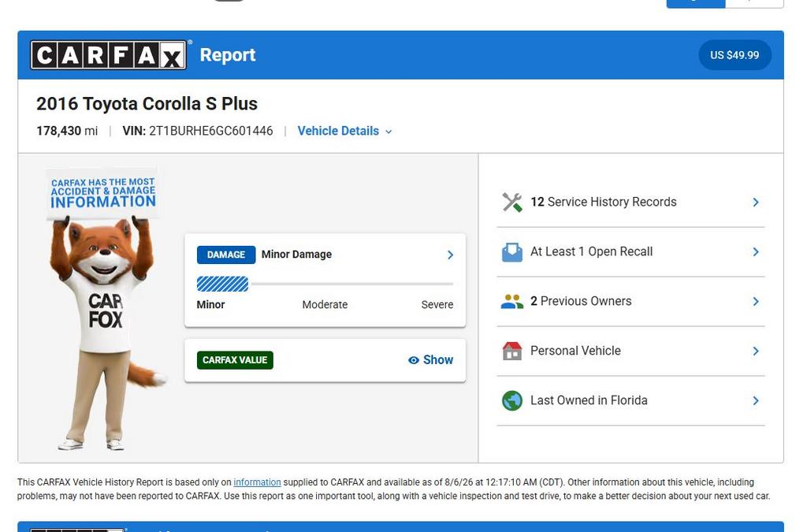807x532 pixels.
Task: Click the striped damage severity progress bar
Action: point(222,284)
